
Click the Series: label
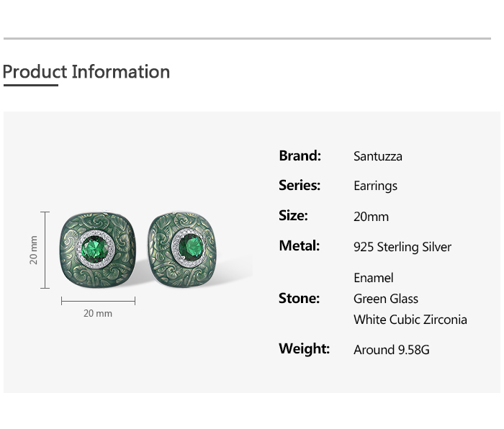pyautogui.click(x=300, y=185)
